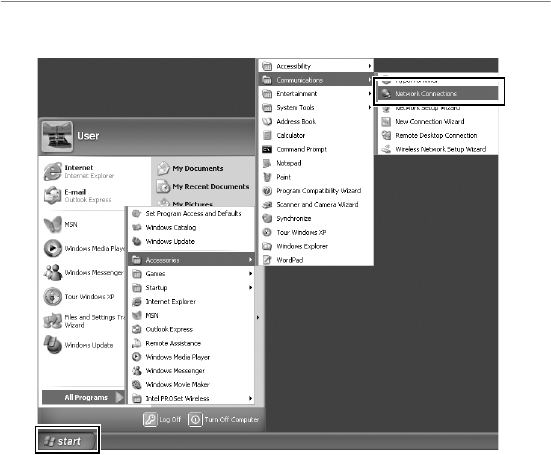Image resolution: width=551 pixels, height=455 pixels.
Task: Click the Turn Off Computer button
Action: (224, 420)
